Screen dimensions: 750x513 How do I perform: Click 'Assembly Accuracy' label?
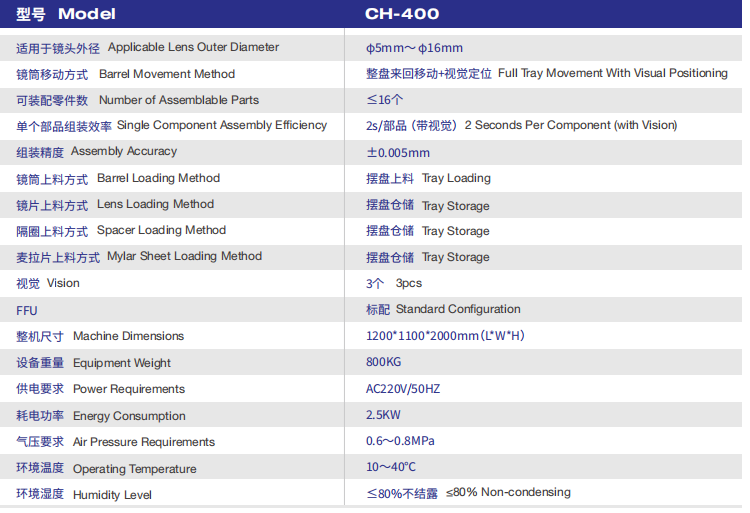click(124, 152)
